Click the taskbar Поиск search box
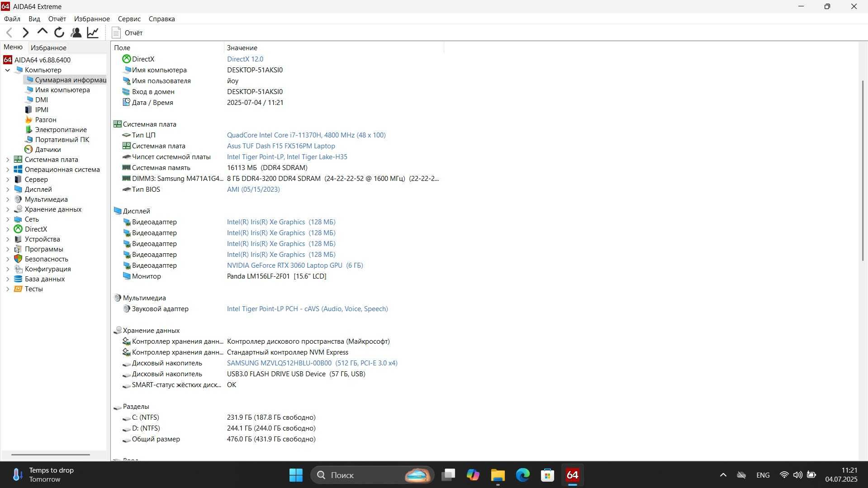The image size is (868, 488). [x=372, y=475]
